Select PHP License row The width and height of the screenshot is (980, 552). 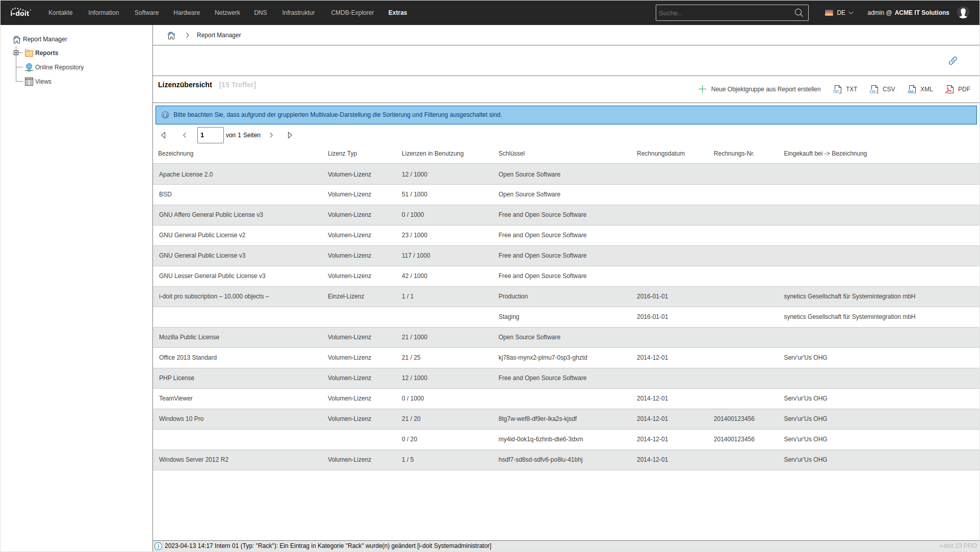pos(566,378)
